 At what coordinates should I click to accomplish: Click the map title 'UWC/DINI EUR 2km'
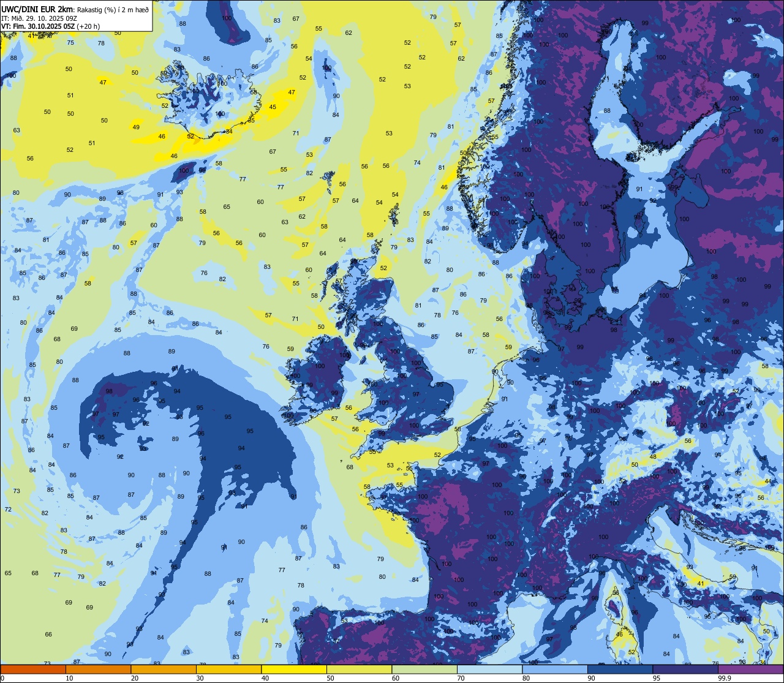pyautogui.click(x=37, y=9)
